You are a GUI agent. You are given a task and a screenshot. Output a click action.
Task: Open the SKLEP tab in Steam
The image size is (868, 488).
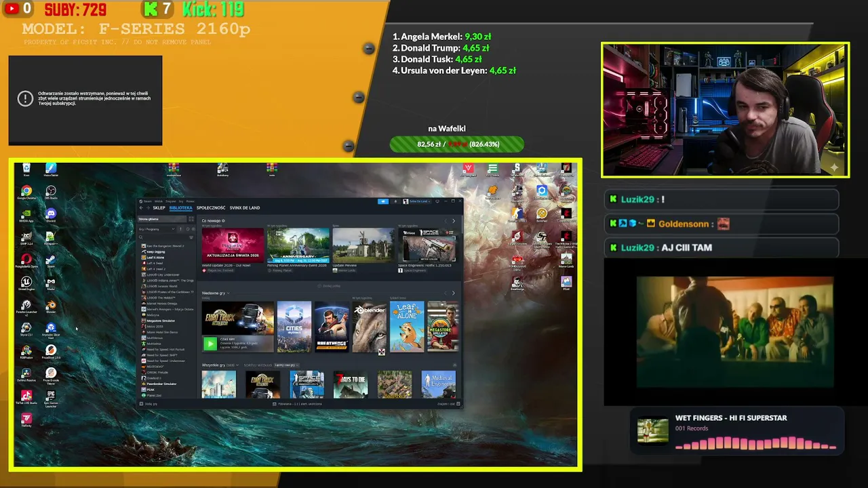(159, 208)
